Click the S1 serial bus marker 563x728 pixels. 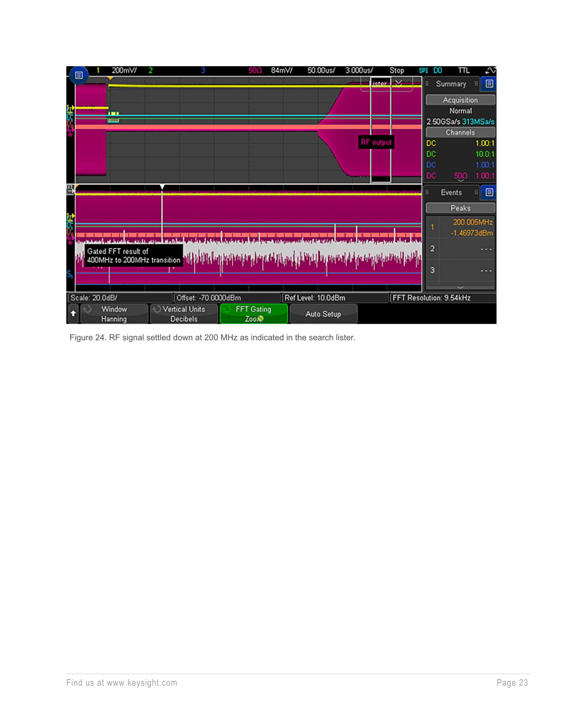click(70, 274)
